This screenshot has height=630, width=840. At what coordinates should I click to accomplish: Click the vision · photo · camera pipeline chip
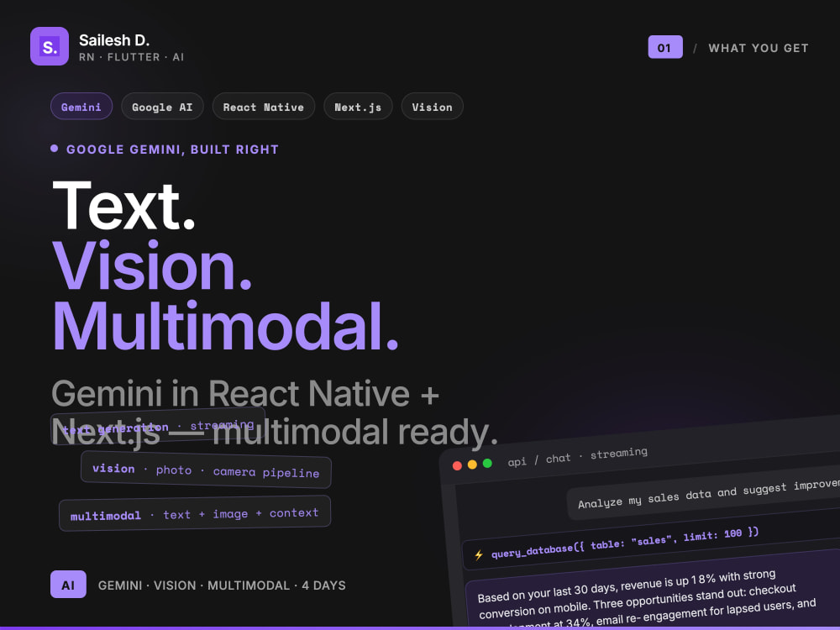[206, 470]
